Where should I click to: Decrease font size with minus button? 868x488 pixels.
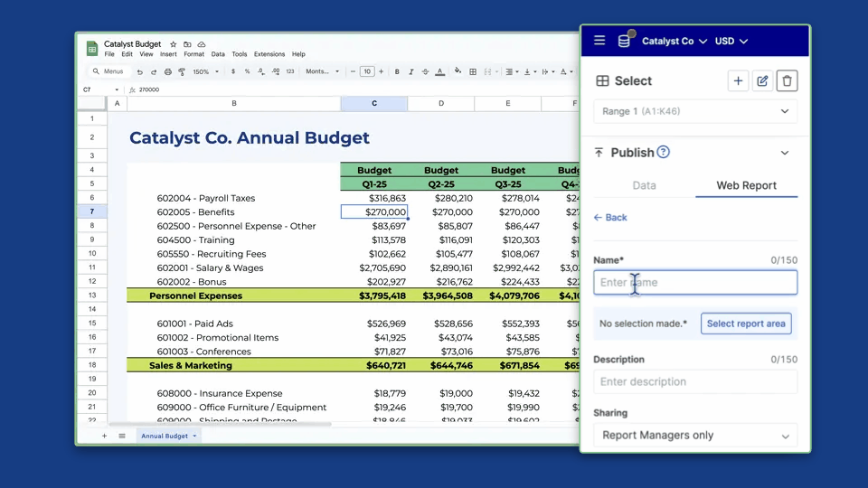point(353,71)
